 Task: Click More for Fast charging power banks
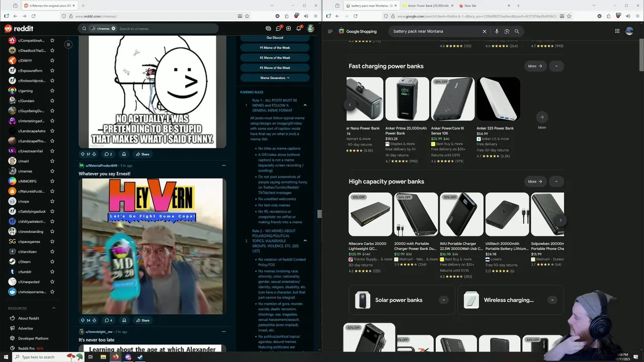click(x=535, y=66)
